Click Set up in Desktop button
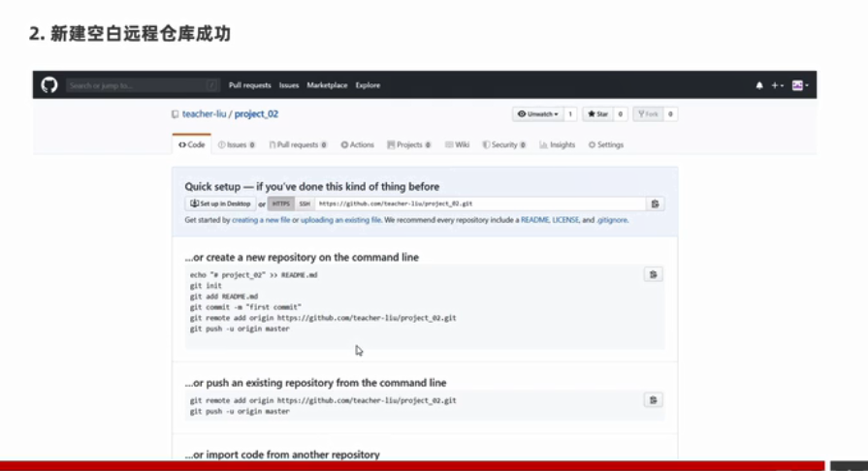This screenshot has height=471, width=868. coord(220,204)
